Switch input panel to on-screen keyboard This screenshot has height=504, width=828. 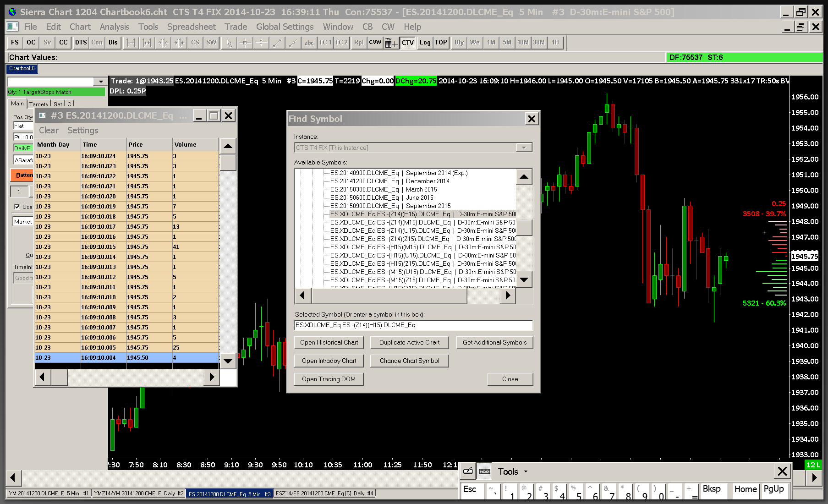point(484,471)
